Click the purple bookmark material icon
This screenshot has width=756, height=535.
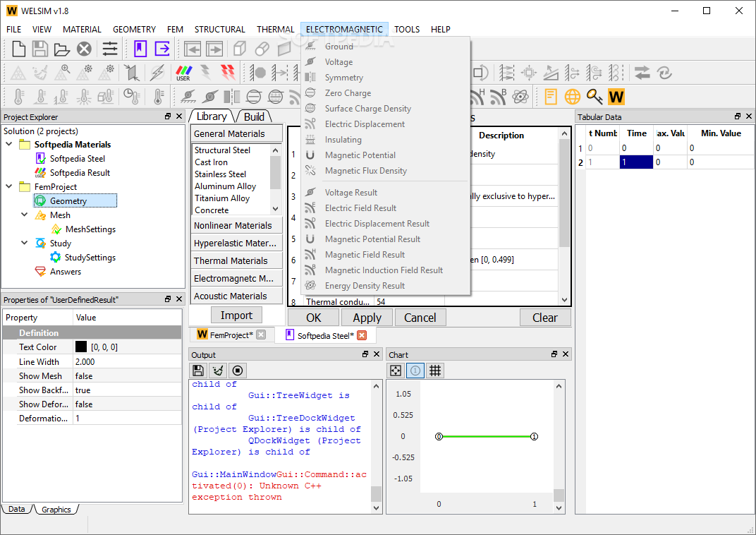140,49
